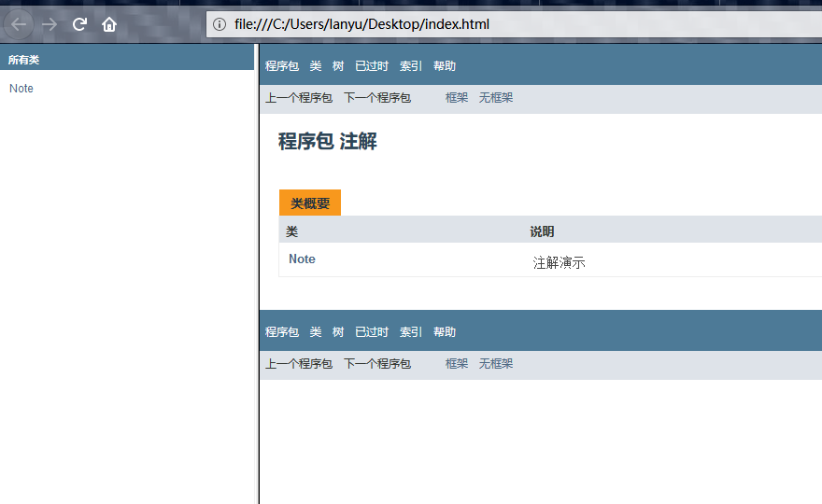Image resolution: width=822 pixels, height=504 pixels.
Task: Reload the page with the refresh icon
Action: coord(79,24)
